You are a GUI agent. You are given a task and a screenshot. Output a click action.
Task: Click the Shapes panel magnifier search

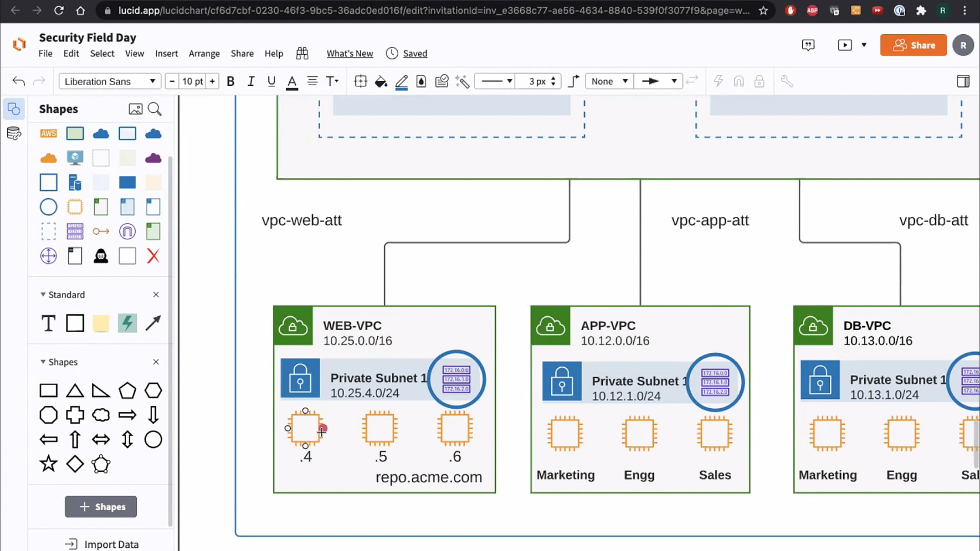[155, 109]
